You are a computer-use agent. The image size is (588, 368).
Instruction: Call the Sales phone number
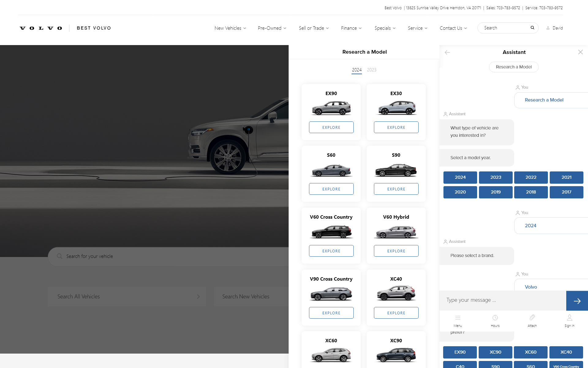click(508, 8)
